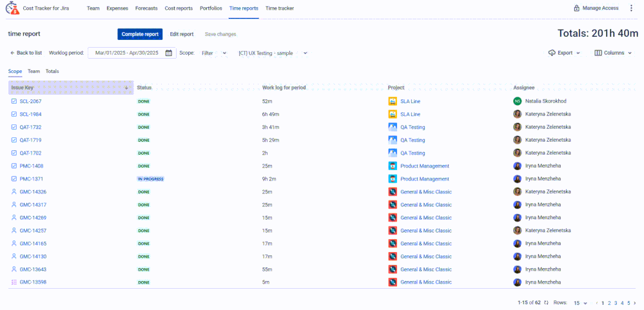Open the Cost reports tab
644x310 pixels.
pyautogui.click(x=179, y=8)
